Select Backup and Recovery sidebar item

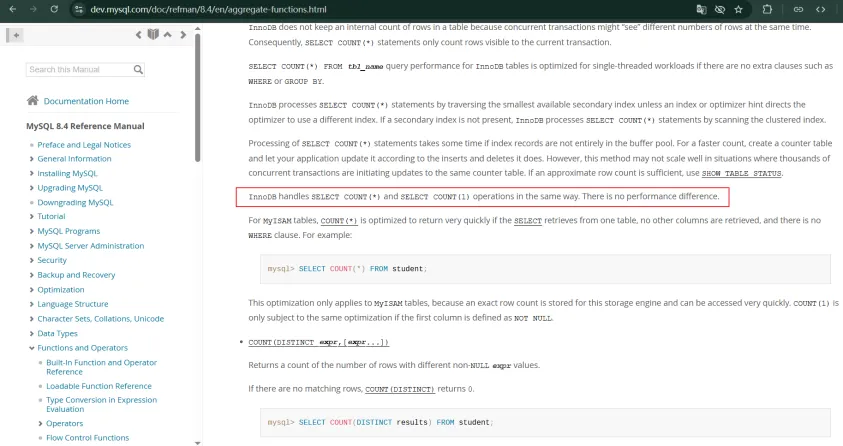click(76, 275)
